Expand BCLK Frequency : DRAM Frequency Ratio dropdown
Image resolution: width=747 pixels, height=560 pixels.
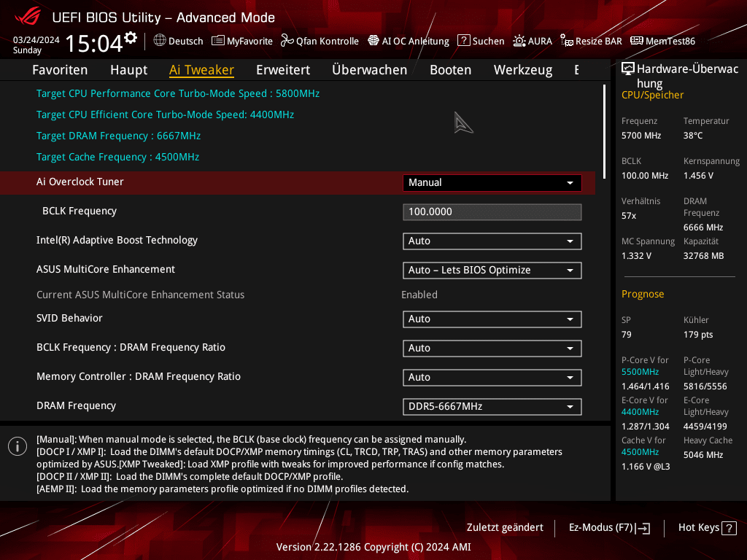[492, 348]
